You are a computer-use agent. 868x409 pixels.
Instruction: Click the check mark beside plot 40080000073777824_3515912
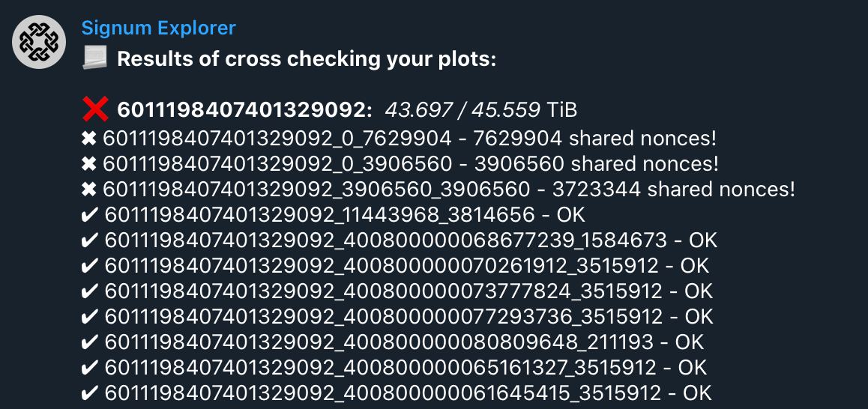coord(88,291)
